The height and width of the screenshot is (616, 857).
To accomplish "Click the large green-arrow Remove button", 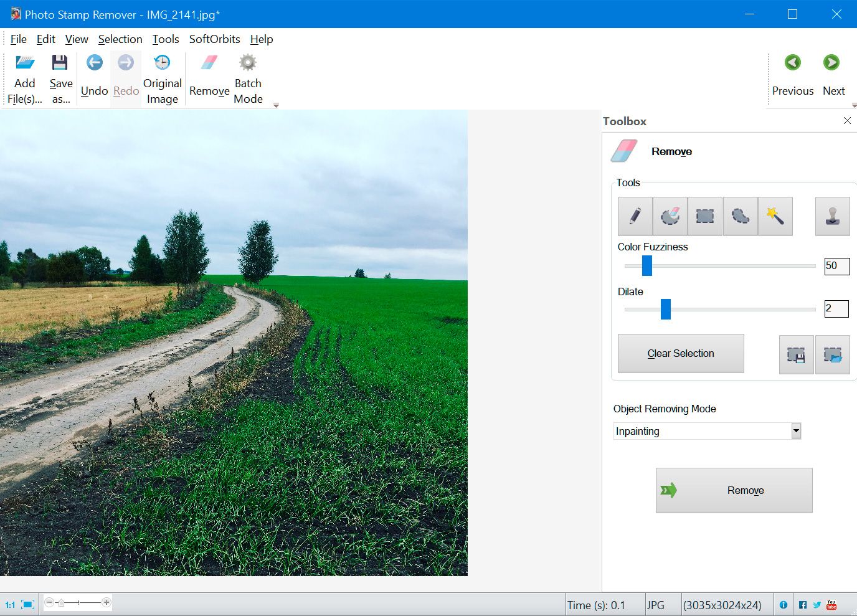I will (734, 490).
